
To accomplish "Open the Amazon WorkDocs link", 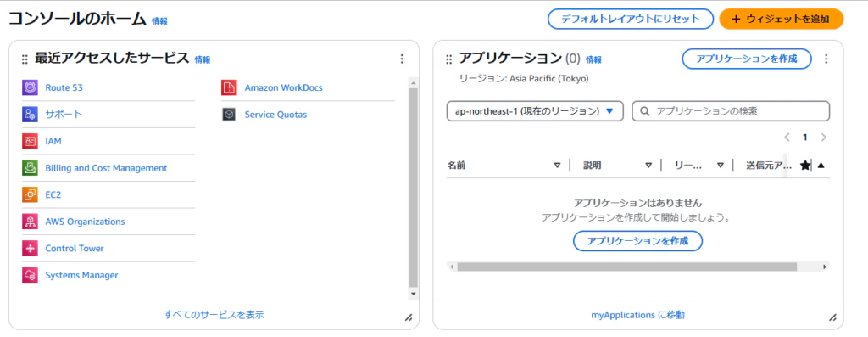I will pos(283,87).
